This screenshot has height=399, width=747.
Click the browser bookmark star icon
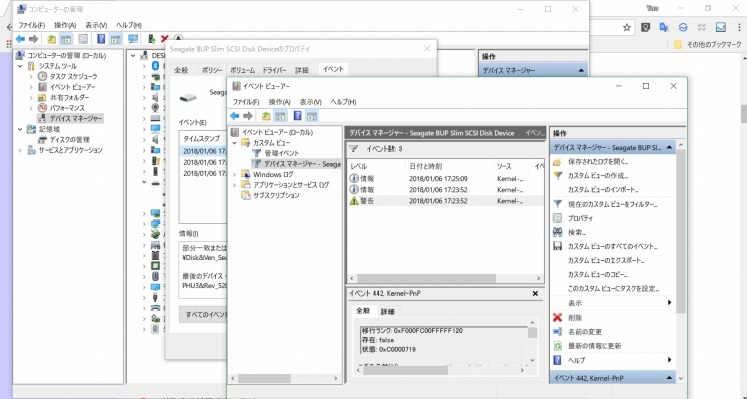pyautogui.click(x=626, y=28)
